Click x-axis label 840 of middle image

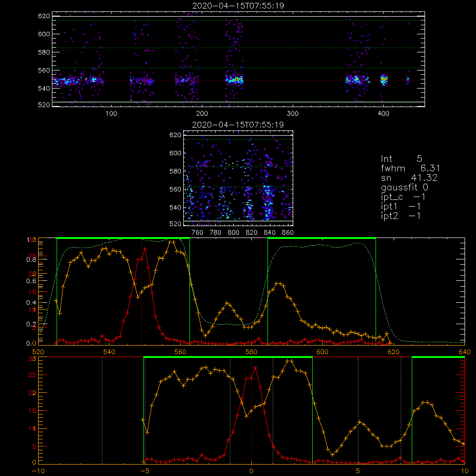click(269, 233)
